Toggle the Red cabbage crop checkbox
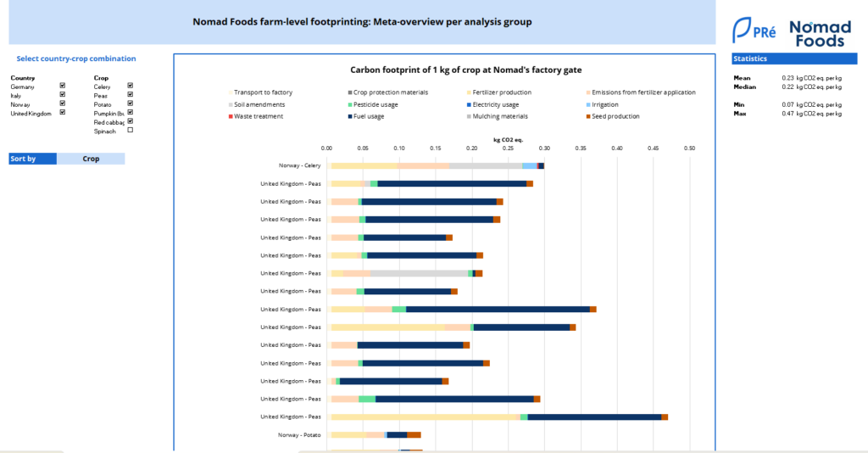The image size is (868, 453). pyautogui.click(x=131, y=121)
